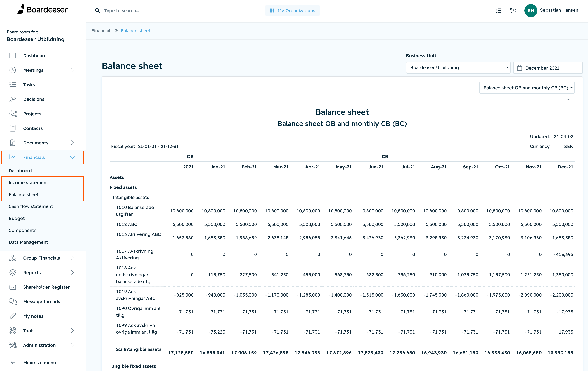Open the Tasks icon in the sidebar
588x371 pixels.
click(13, 84)
